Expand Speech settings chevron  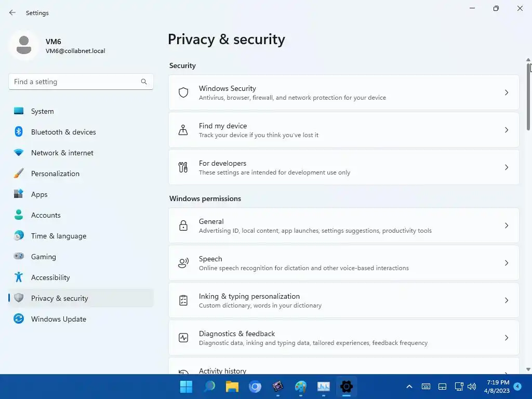tap(506, 262)
